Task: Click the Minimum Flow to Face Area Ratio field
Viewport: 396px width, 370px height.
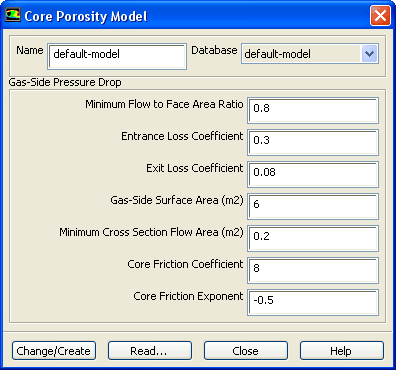Action: 313,110
